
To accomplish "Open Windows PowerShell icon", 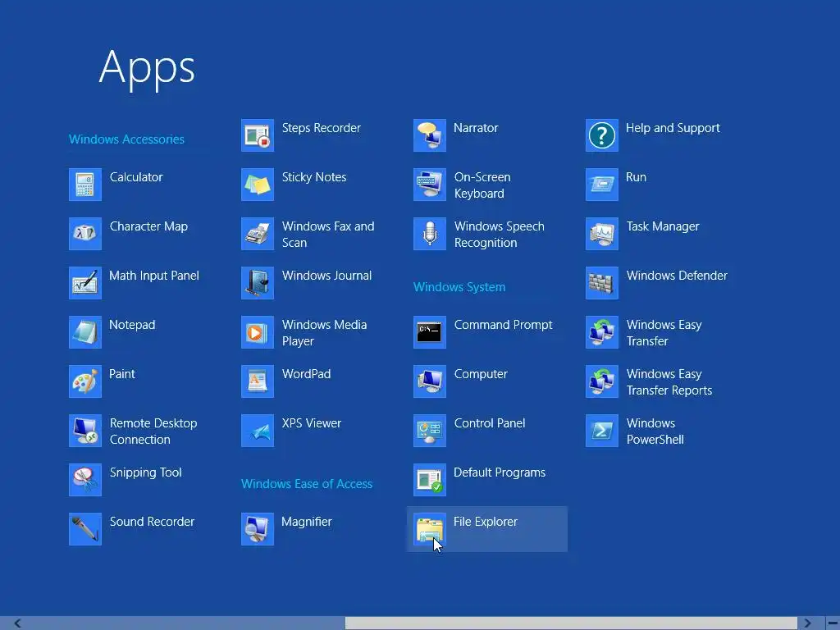I will click(602, 431).
